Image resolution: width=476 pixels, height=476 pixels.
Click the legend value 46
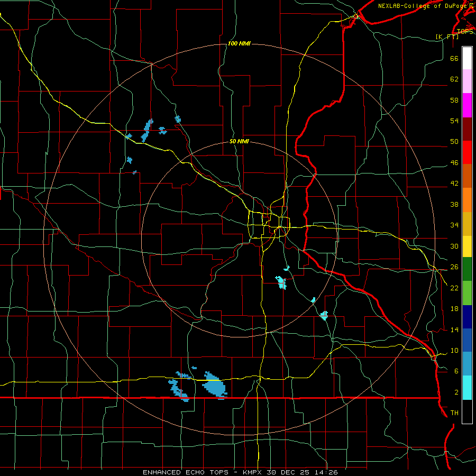pos(454,163)
